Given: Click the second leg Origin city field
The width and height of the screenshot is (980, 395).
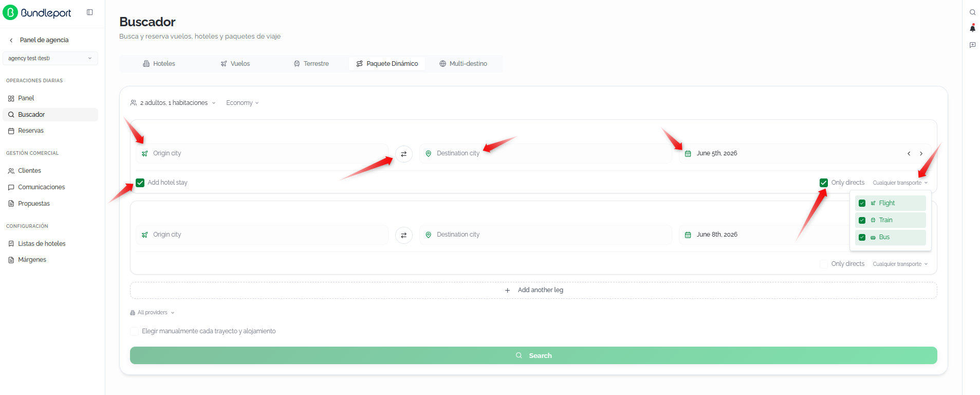Looking at the screenshot, I should tap(262, 235).
